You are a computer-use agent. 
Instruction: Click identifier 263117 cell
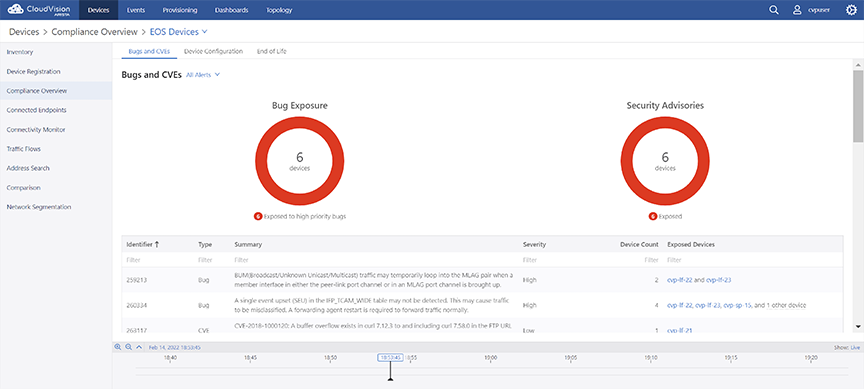click(137, 330)
